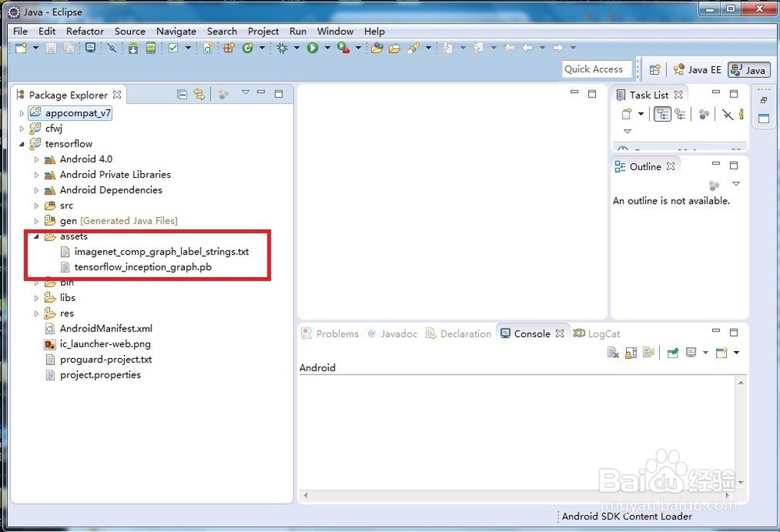Open the Project menu
Screen dimensions: 780x532
(x=263, y=31)
